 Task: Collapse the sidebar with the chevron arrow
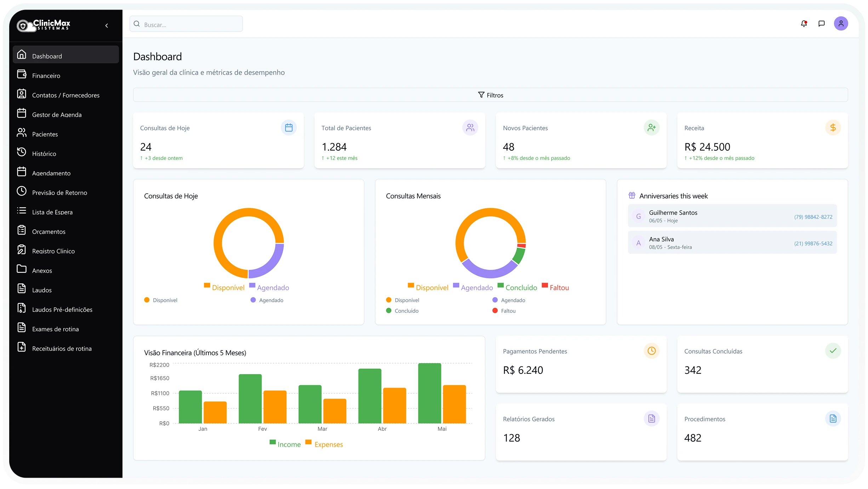coord(107,26)
